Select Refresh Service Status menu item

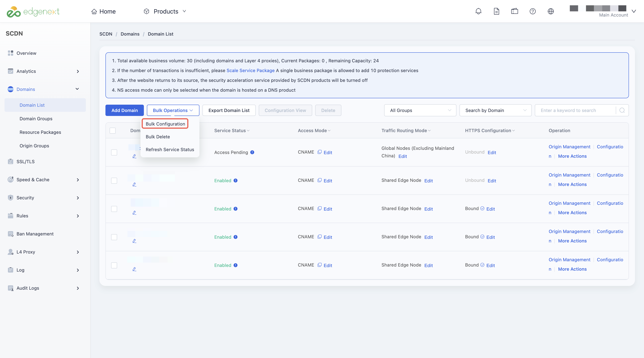click(170, 149)
